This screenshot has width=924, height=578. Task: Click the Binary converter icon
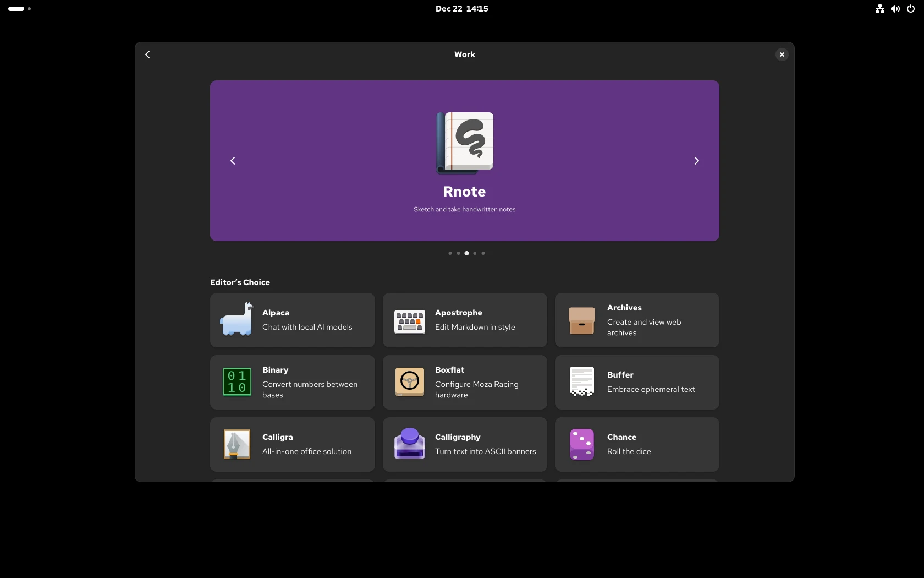[x=237, y=382]
